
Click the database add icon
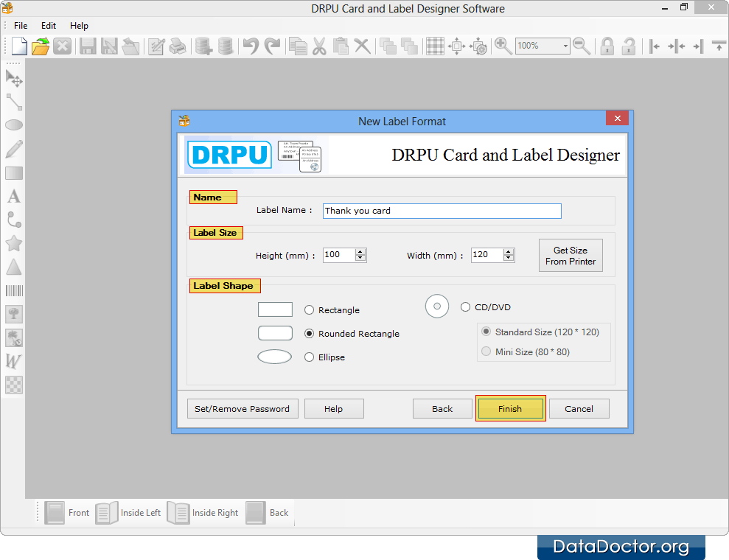point(203,46)
